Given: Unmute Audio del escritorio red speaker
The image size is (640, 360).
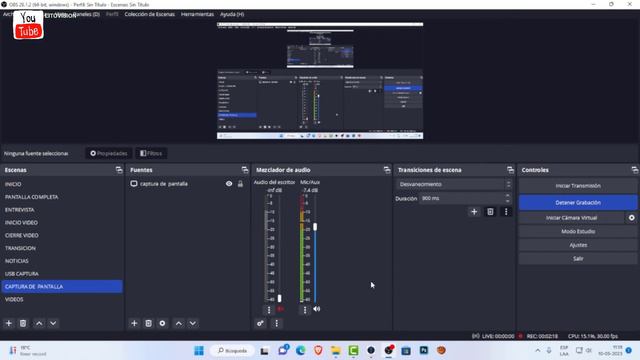Looking at the screenshot, I should tap(280, 309).
